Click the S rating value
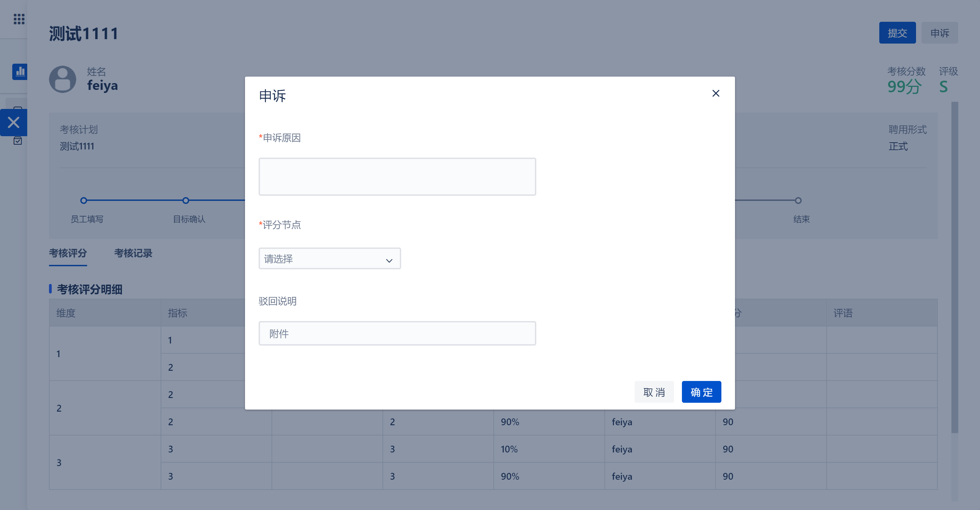Screen dimensions: 980x510 [944, 87]
